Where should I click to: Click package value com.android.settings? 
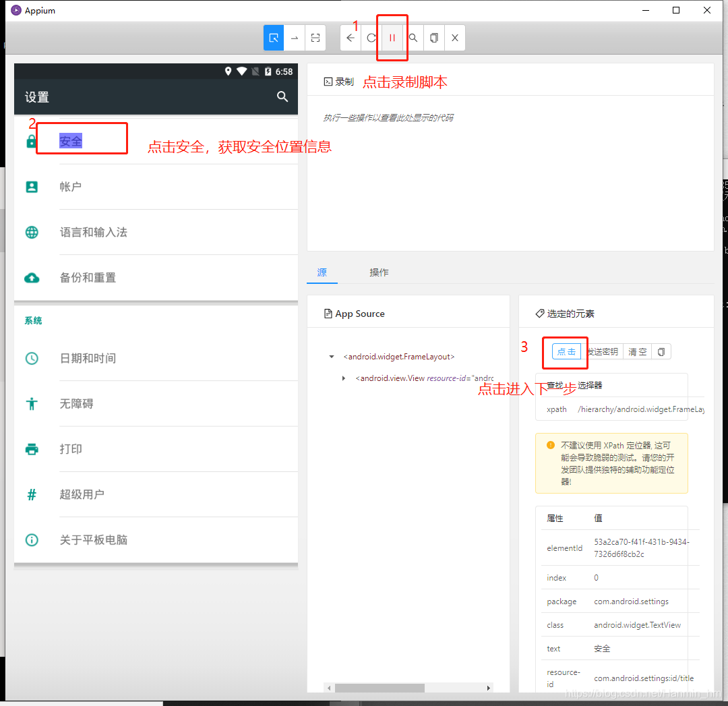[x=631, y=601]
